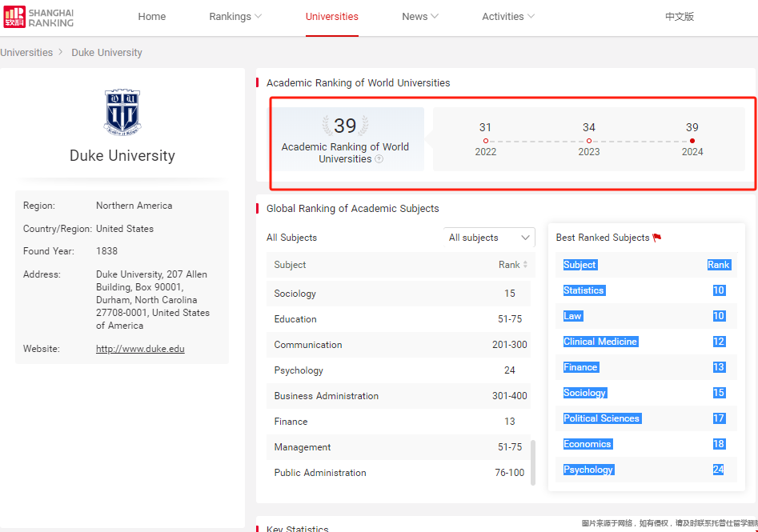Click Economics in Best Ranked Subjects
The image size is (758, 532).
[588, 444]
